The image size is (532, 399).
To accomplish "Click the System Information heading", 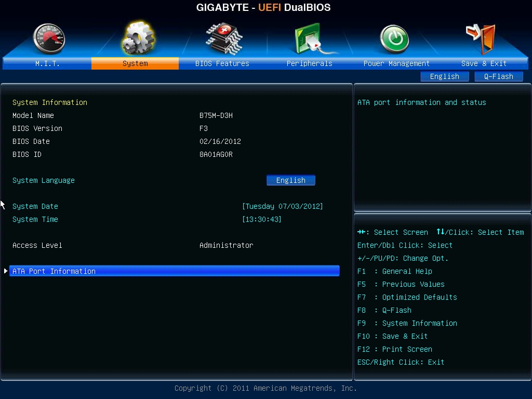I will point(50,102).
